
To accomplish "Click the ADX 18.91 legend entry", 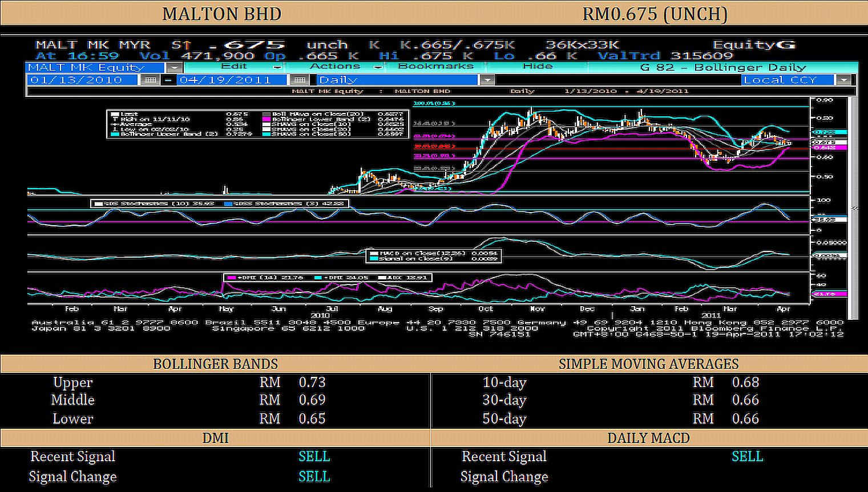I will pos(403,278).
